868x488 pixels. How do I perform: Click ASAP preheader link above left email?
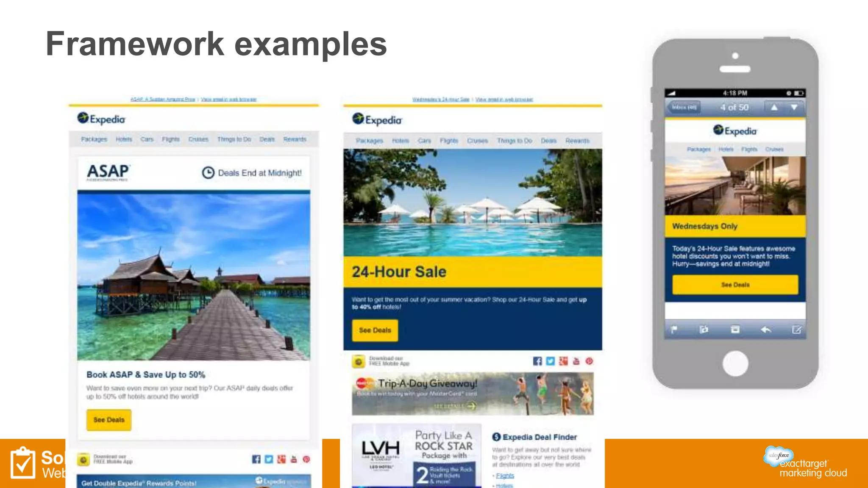pyautogui.click(x=163, y=100)
